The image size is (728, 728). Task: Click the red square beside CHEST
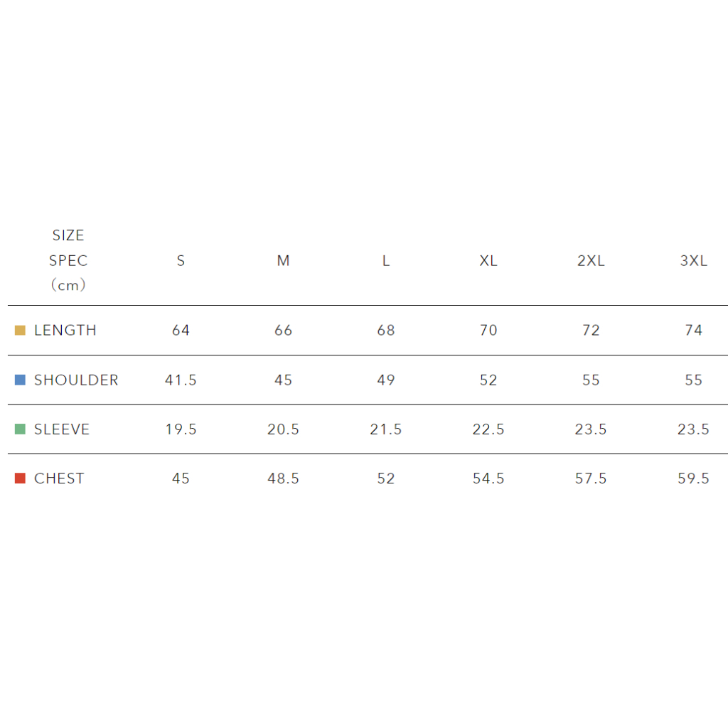click(x=20, y=478)
